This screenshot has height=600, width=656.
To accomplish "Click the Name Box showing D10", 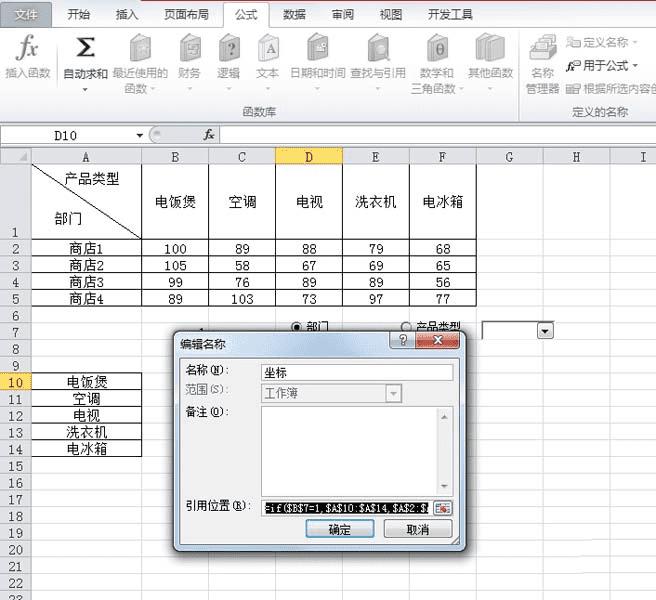I will 67,135.
